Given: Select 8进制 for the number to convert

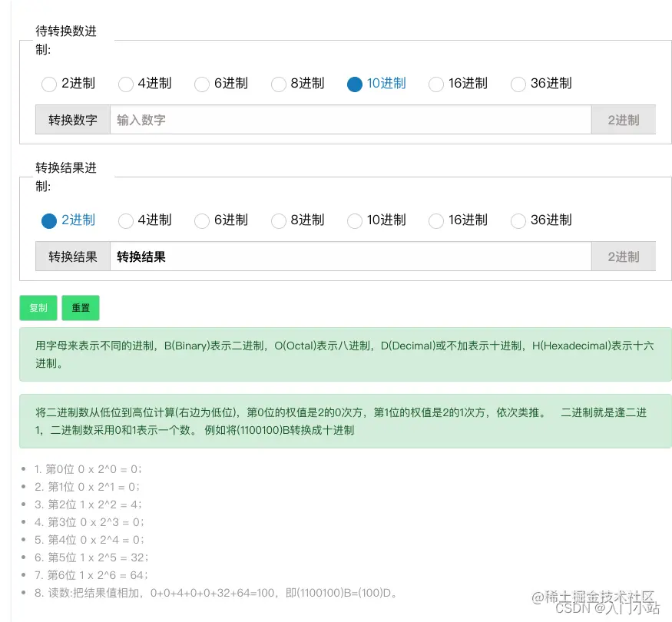Looking at the screenshot, I should pyautogui.click(x=278, y=84).
